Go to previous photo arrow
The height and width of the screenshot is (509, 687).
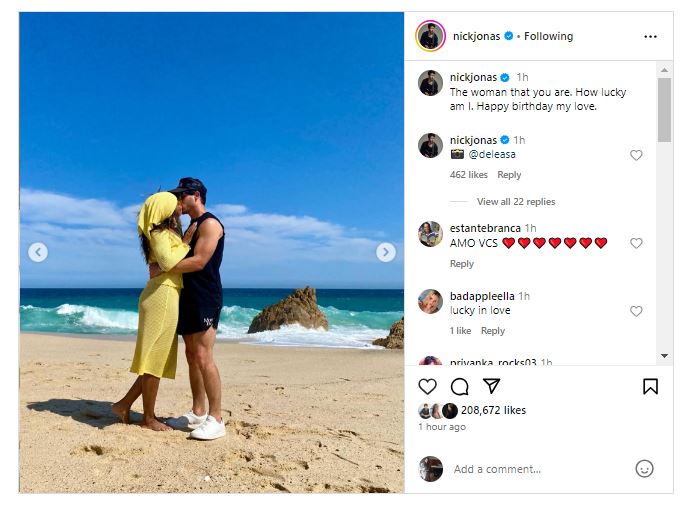click(38, 252)
